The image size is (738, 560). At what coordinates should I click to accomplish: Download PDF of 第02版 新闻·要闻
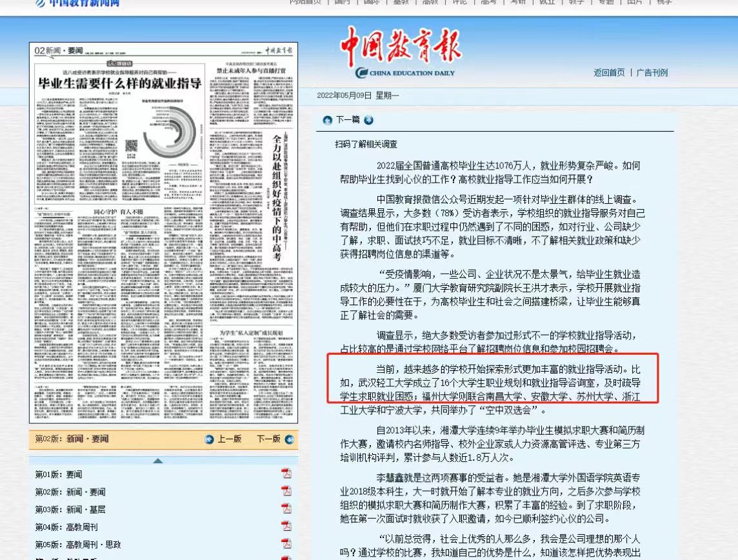[x=286, y=491]
